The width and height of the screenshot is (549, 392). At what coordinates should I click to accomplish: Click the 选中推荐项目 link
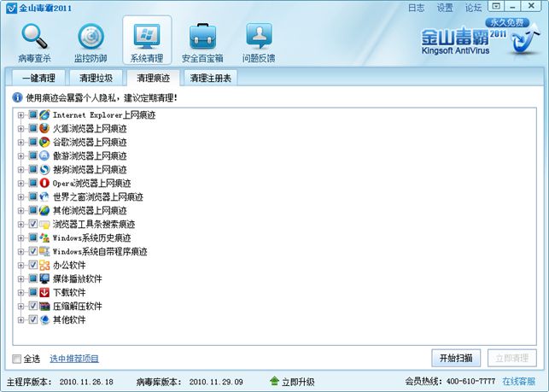coord(74,359)
